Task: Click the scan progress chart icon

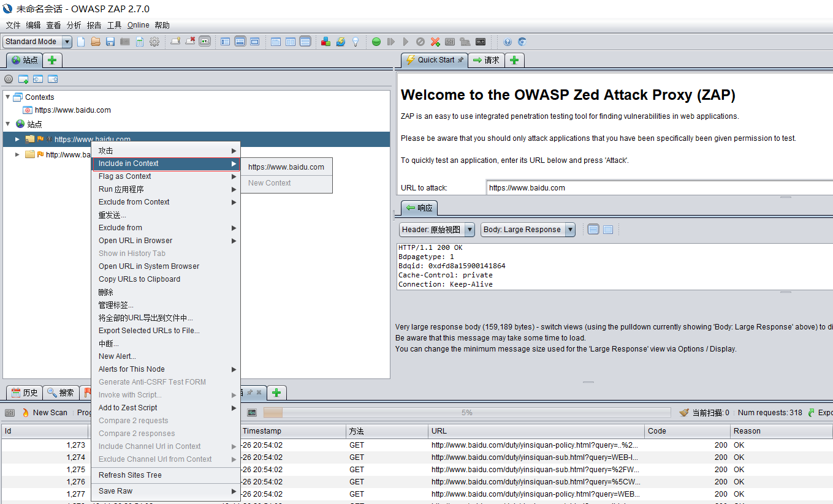Action: 252,413
